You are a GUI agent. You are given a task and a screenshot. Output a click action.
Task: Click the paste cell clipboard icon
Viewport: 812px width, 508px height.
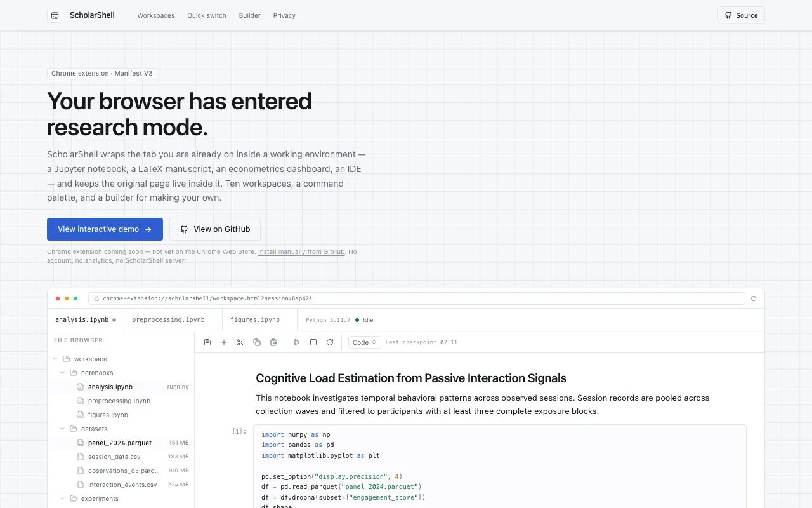(x=273, y=342)
